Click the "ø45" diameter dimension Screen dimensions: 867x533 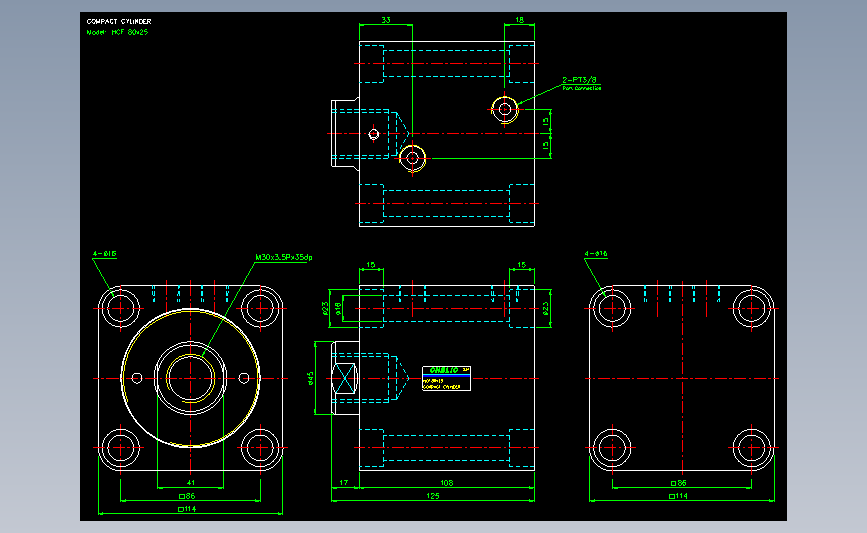point(311,378)
